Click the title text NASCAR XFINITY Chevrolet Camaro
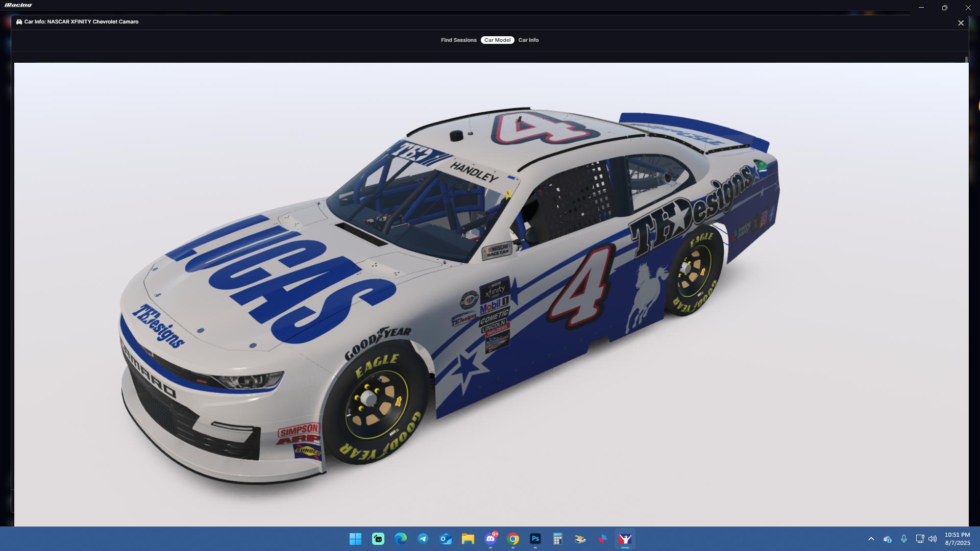 click(92, 22)
